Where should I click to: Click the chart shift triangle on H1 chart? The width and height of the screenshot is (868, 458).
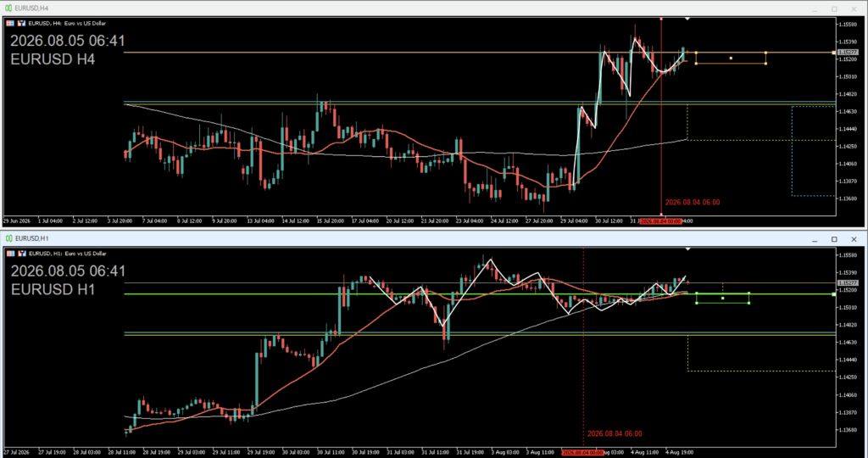point(687,249)
